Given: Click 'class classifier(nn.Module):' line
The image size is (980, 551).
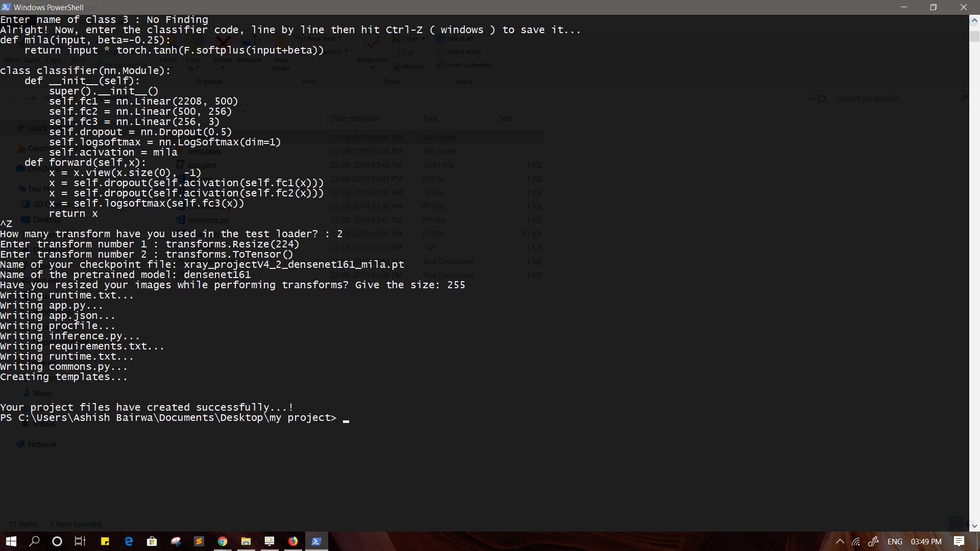Looking at the screenshot, I should tap(86, 71).
